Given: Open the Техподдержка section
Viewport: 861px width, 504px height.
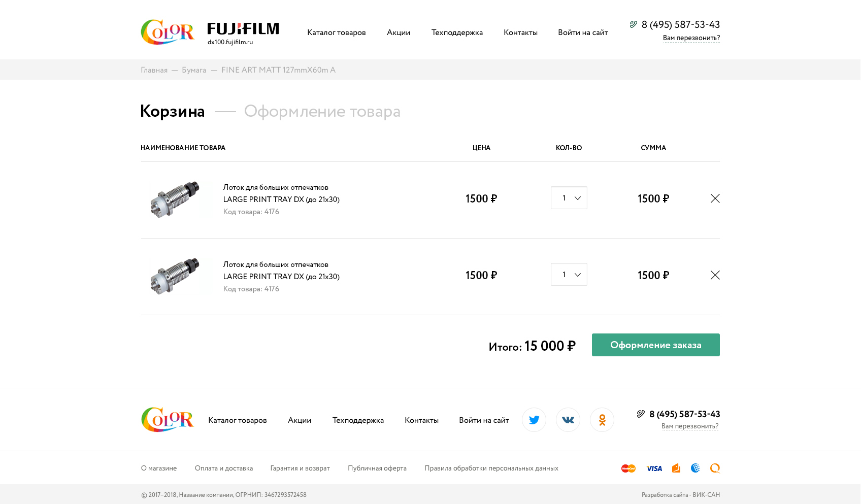Looking at the screenshot, I should coord(456,32).
